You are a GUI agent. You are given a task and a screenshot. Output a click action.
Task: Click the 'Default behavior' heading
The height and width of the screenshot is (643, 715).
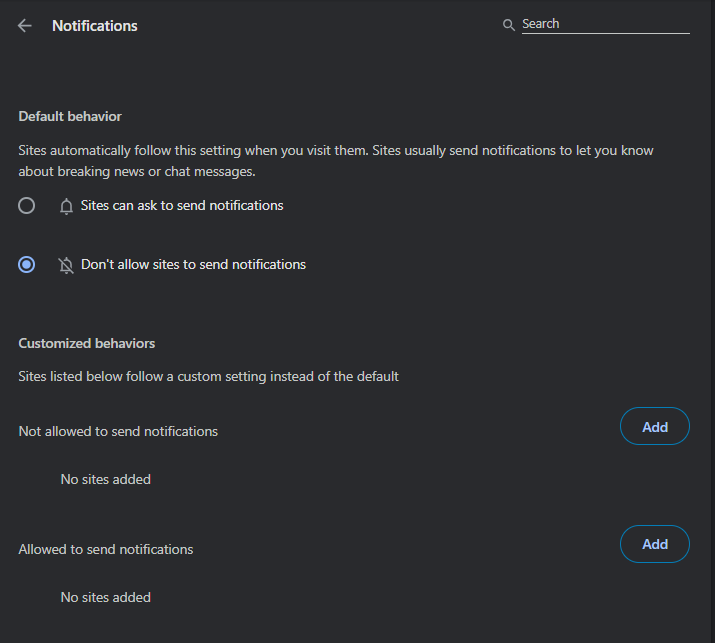70,117
